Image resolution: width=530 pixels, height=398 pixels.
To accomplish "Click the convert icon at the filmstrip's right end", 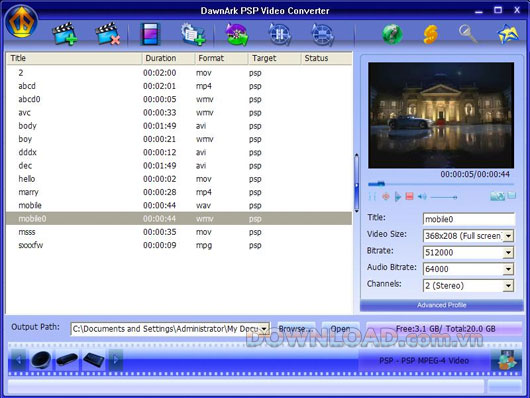I will (x=506, y=360).
